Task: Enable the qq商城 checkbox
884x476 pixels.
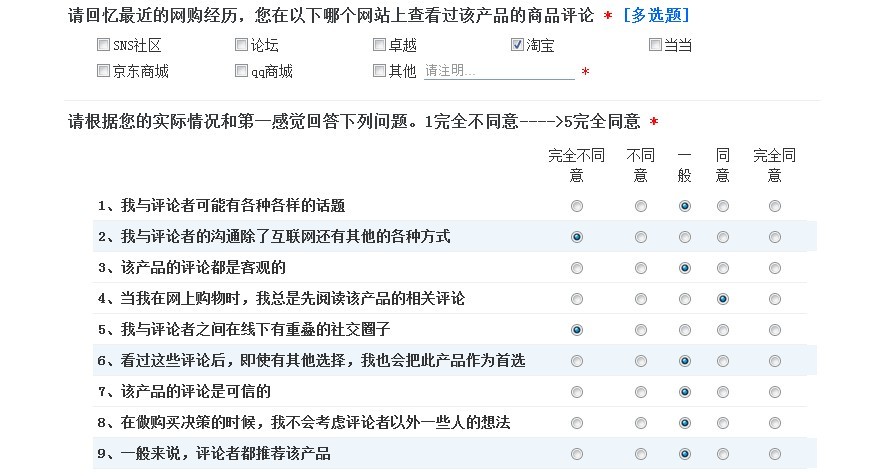Action: coord(241,71)
